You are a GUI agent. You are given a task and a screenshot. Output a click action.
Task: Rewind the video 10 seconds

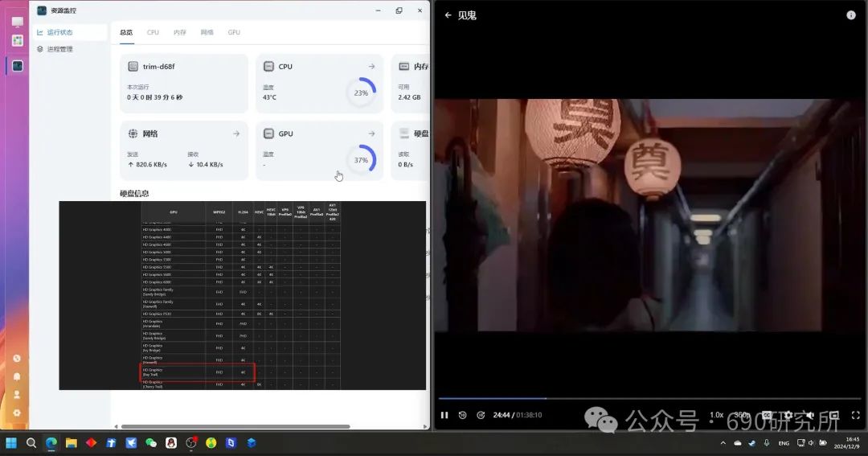click(x=463, y=415)
